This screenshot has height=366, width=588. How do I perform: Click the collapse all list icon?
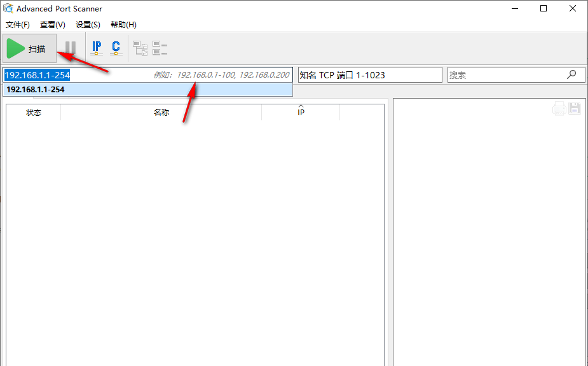tap(160, 48)
